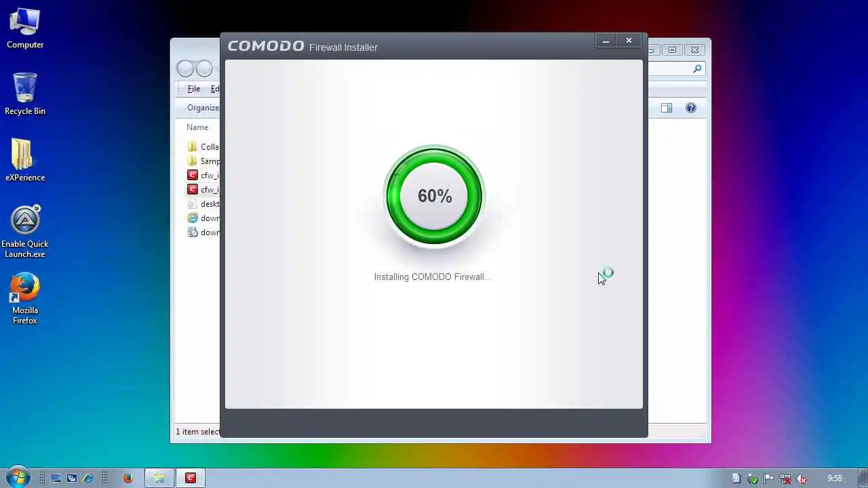Click the Installing COMODO Firewall status text
This screenshot has height=488, width=868.
pos(433,277)
